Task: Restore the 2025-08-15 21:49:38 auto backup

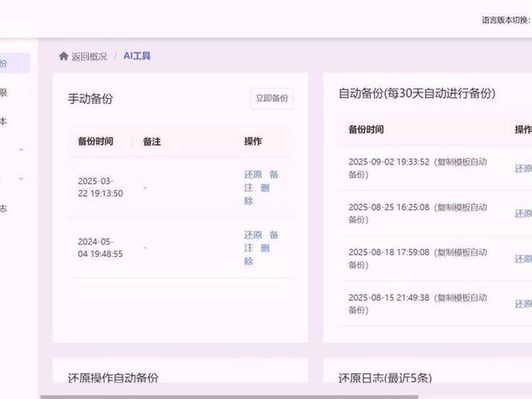Action: pyautogui.click(x=523, y=304)
